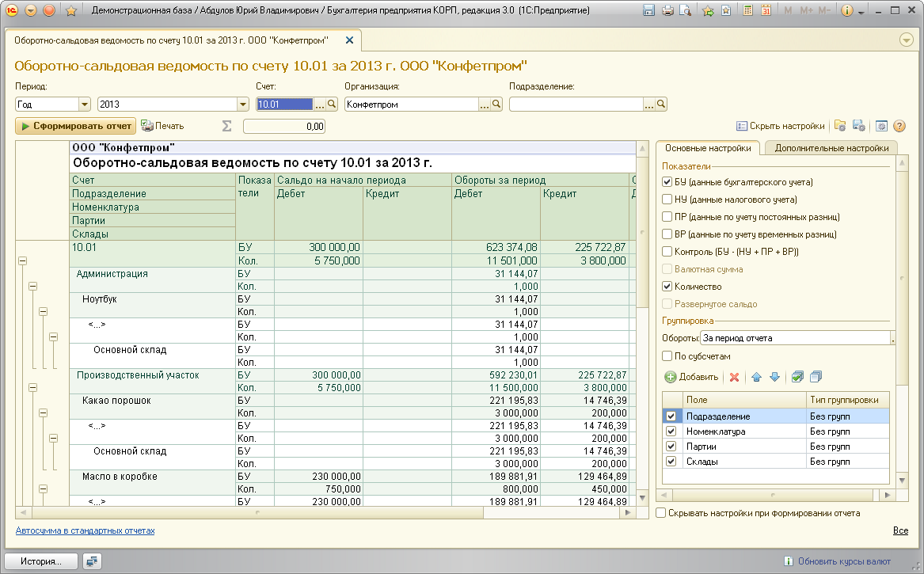This screenshot has height=574, width=924.
Task: Click the Сформировать отчет button
Action: tap(76, 126)
